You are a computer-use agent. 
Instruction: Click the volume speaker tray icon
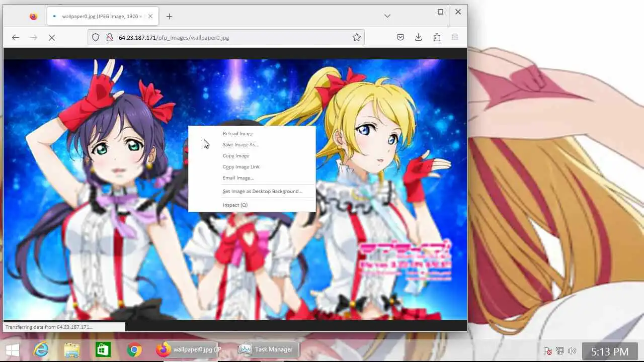pos(572,351)
